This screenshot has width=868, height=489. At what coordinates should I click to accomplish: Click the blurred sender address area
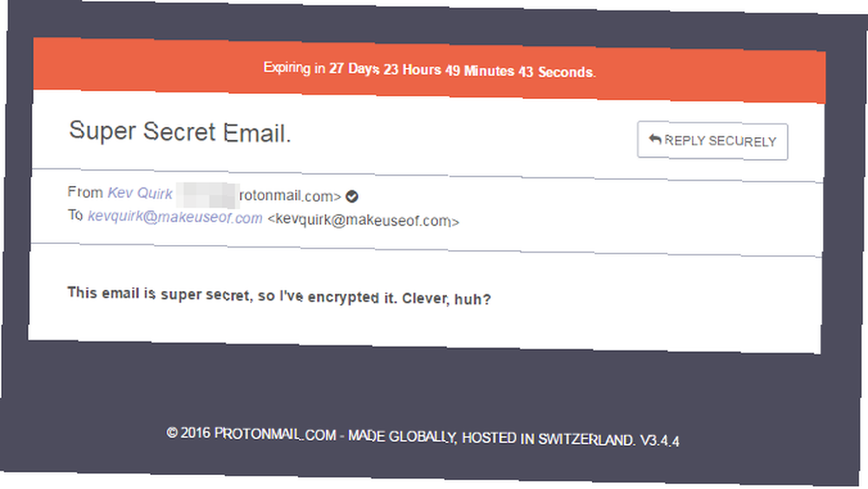click(207, 195)
